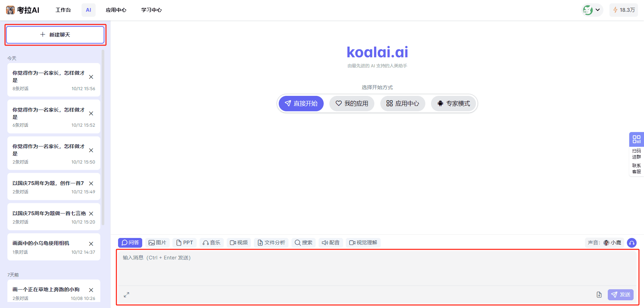Delete the 10/12 15:50 chat
The width and height of the screenshot is (644, 308).
[91, 150]
